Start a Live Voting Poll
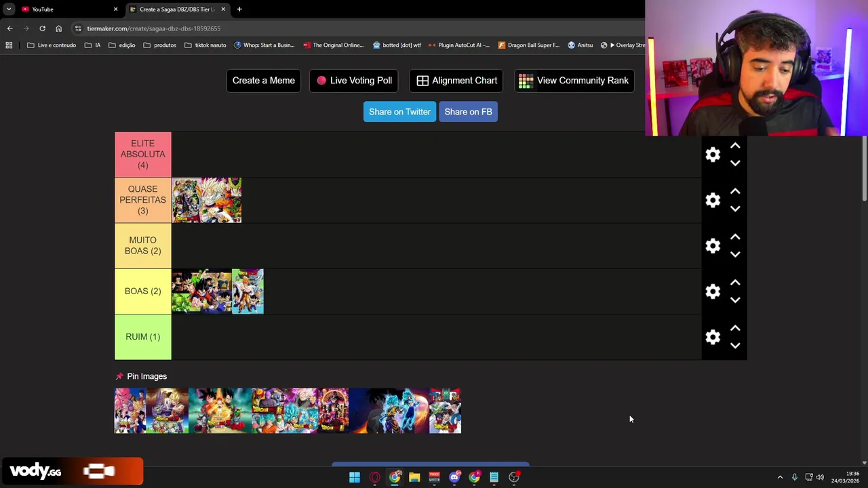868x488 pixels. (354, 81)
